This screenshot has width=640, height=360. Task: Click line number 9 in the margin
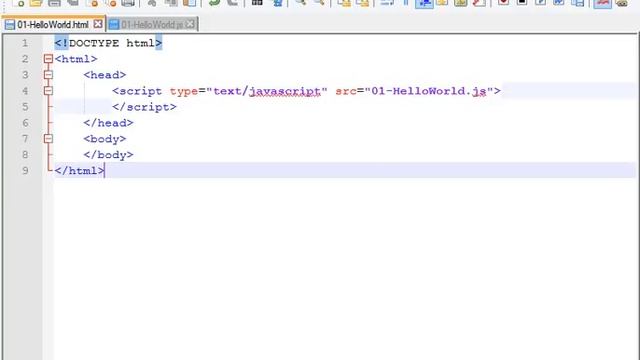pyautogui.click(x=25, y=171)
